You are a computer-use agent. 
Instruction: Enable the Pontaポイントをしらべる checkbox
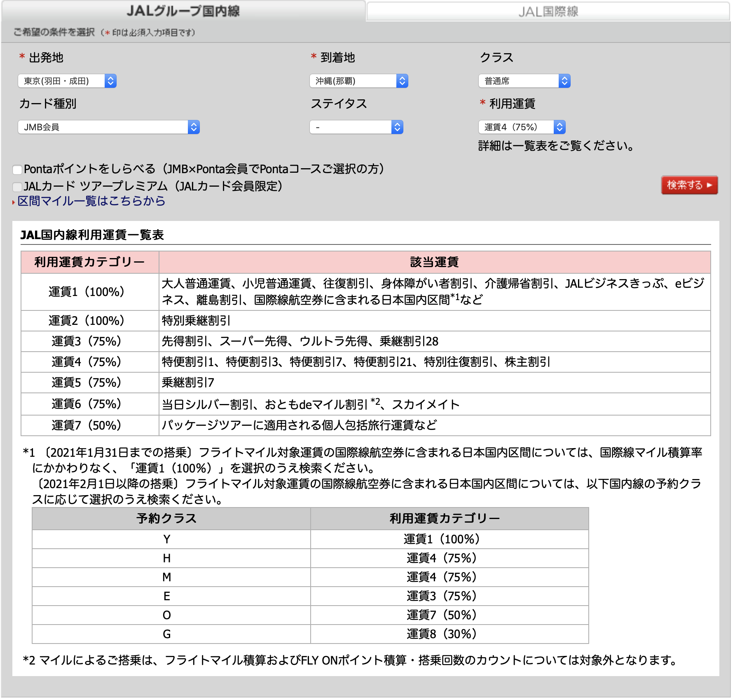click(x=17, y=170)
